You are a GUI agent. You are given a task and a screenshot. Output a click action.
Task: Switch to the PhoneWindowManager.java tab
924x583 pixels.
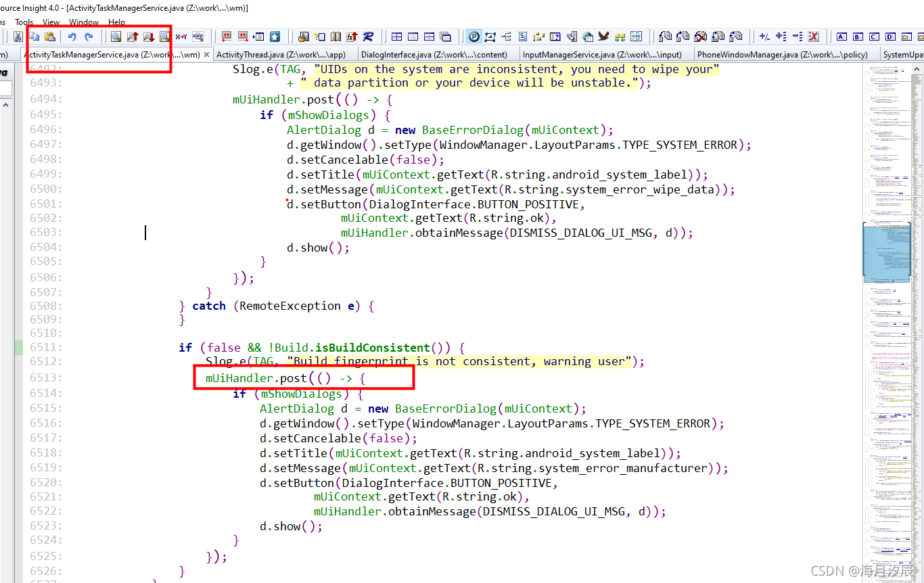coord(786,54)
